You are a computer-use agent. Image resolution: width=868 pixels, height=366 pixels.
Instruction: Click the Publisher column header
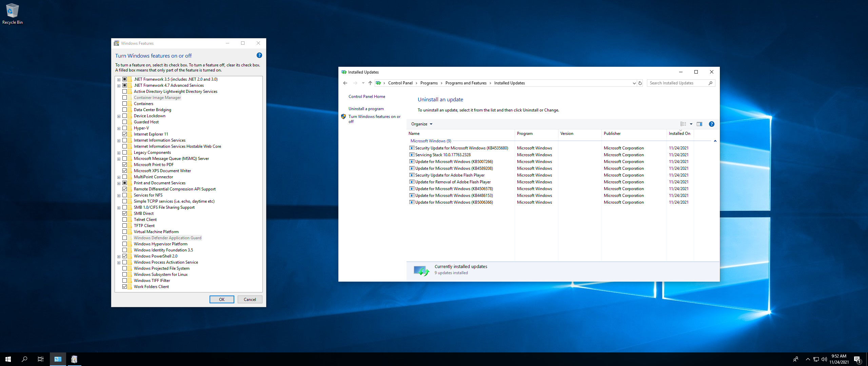[634, 134]
